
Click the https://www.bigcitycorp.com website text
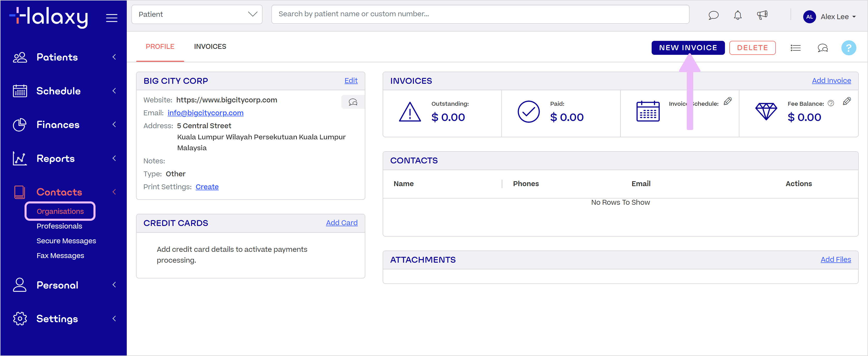(226, 100)
